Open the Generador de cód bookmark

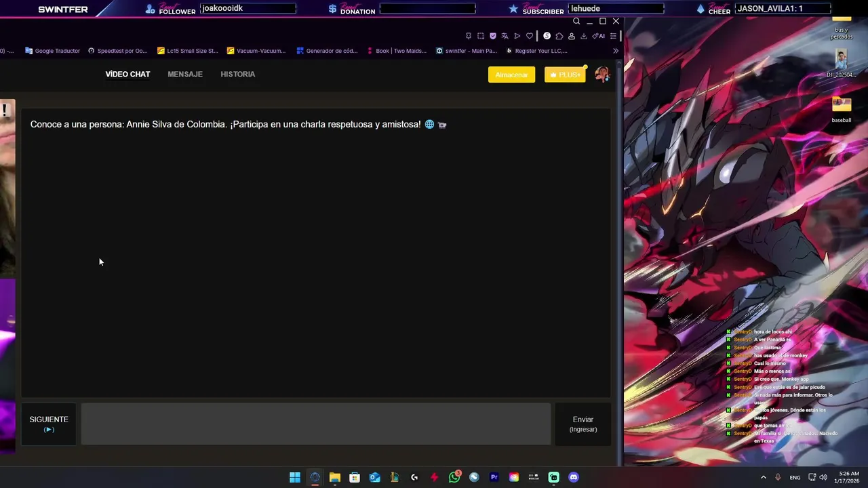(x=327, y=51)
